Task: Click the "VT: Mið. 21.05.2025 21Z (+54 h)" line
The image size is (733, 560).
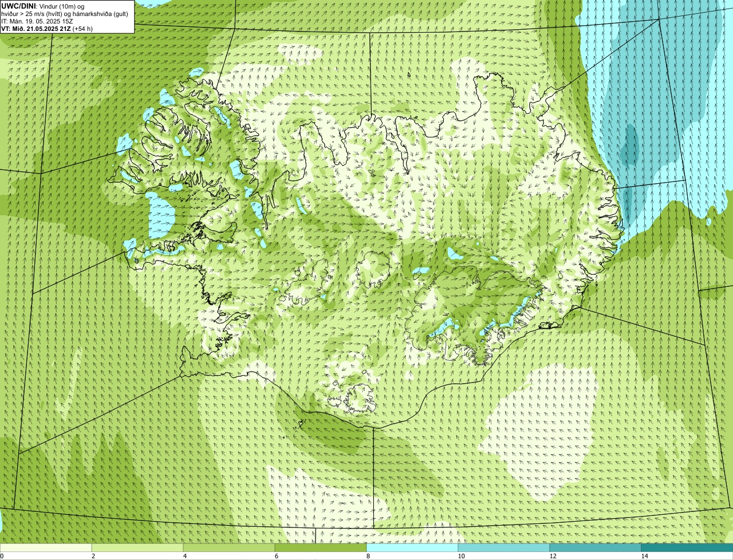Action: 47,29
